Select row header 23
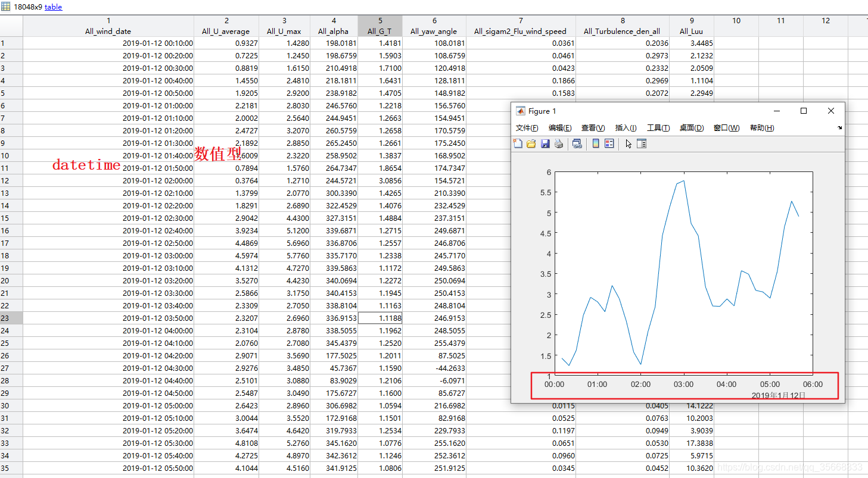 pos(11,318)
